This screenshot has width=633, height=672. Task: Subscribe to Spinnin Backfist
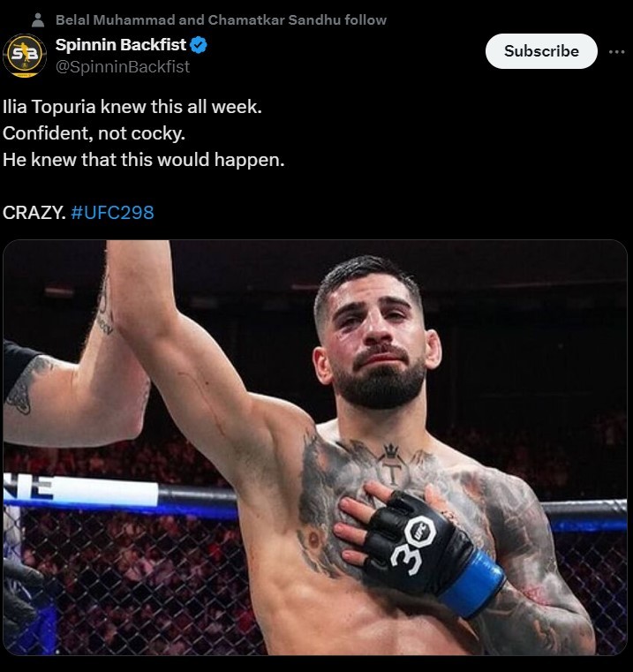[541, 51]
